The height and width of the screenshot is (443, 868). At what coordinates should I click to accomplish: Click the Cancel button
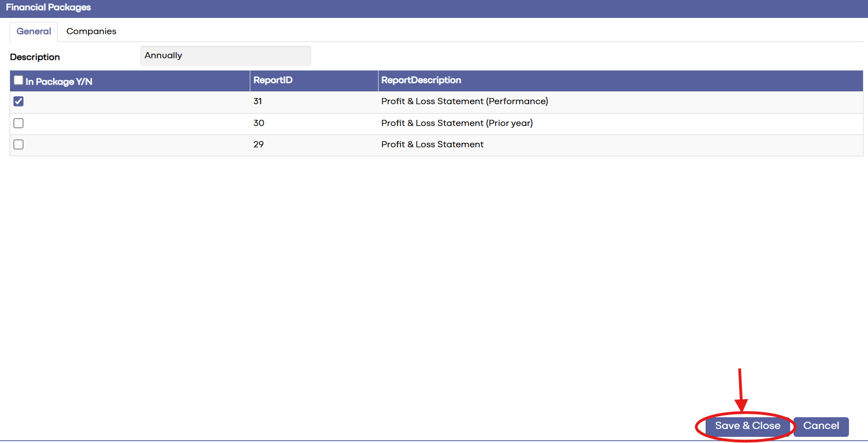821,426
